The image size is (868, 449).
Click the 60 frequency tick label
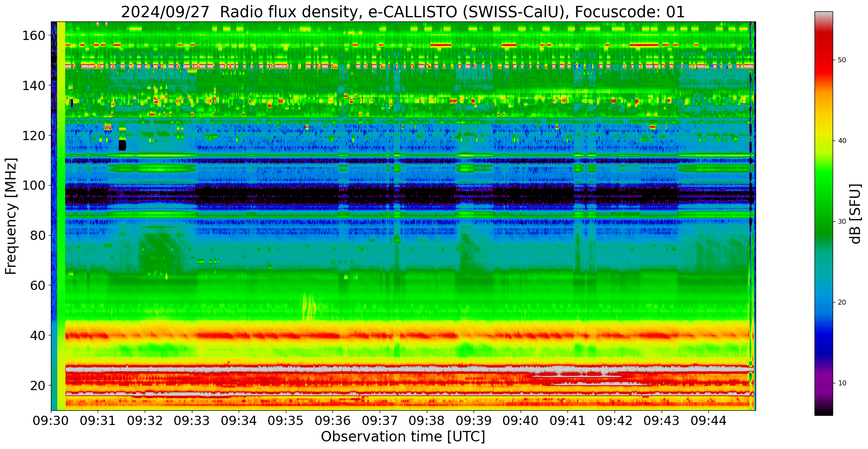pyautogui.click(x=37, y=285)
